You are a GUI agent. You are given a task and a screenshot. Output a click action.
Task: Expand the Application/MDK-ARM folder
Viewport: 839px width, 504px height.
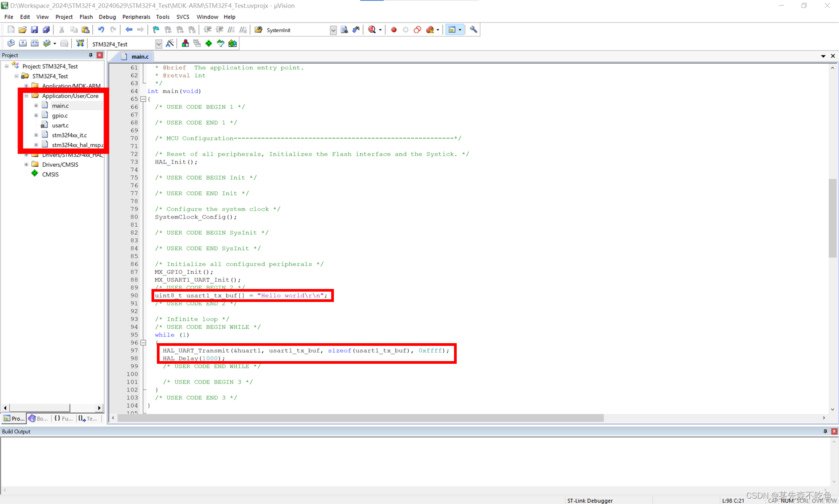click(26, 86)
